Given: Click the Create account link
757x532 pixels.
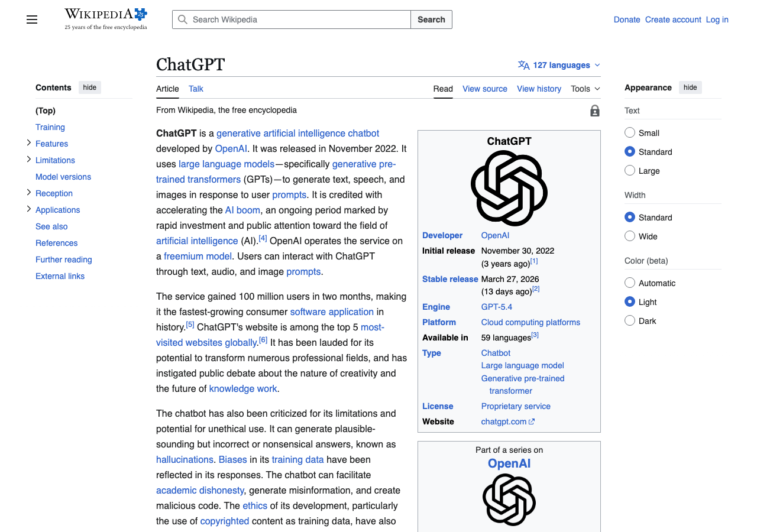Looking at the screenshot, I should pyautogui.click(x=673, y=20).
